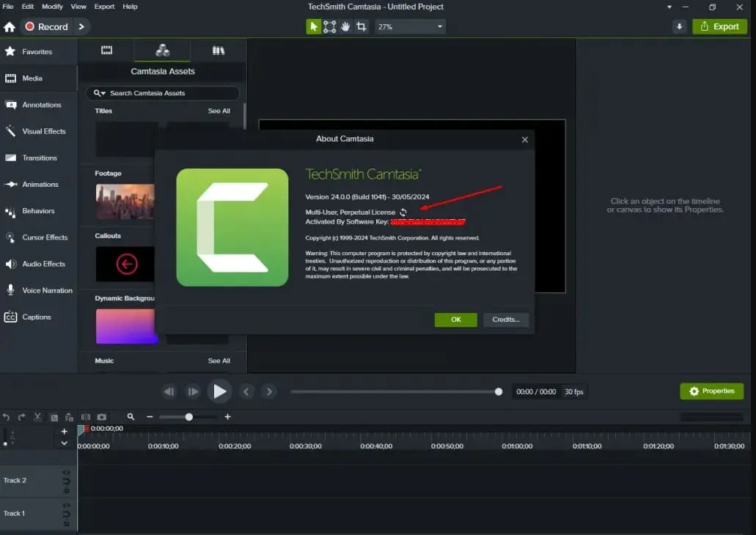Click the timeline zoom slider handle
The width and height of the screenshot is (756, 535).
(x=189, y=417)
